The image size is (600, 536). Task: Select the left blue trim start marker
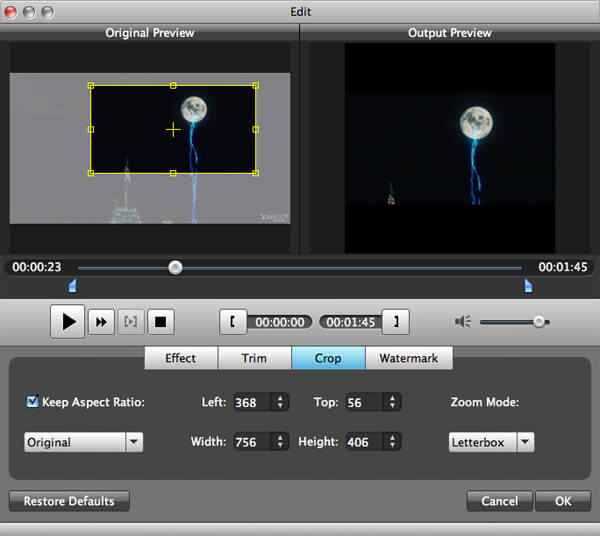pos(72,285)
